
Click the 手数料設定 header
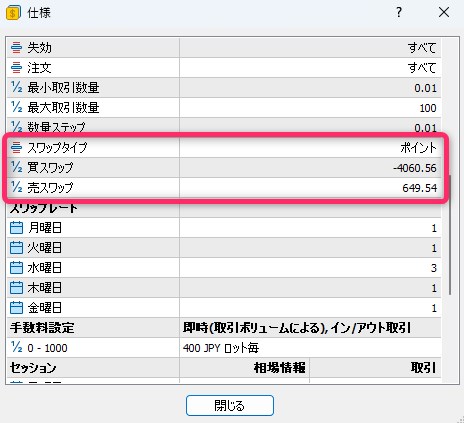click(x=42, y=328)
